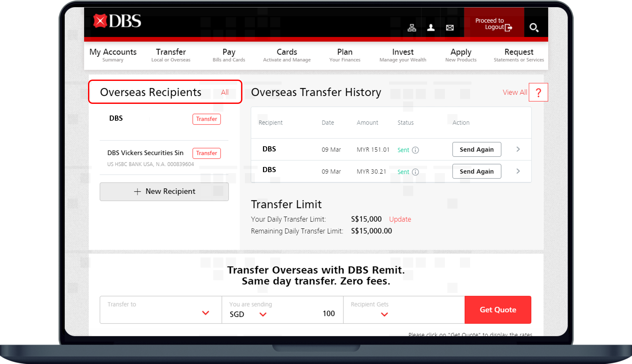Click info icon beside MYR 30.21 Sent
This screenshot has height=364, width=632.
click(416, 172)
